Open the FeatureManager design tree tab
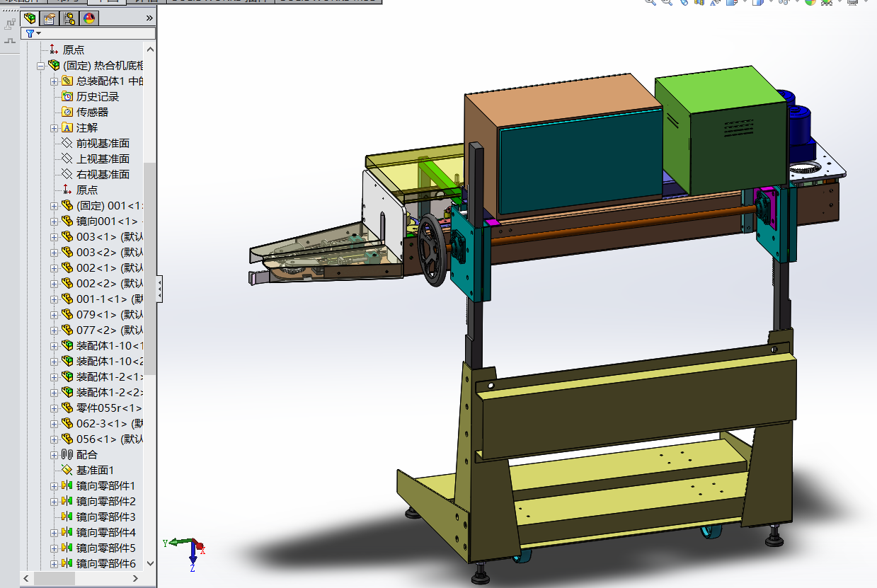The height and width of the screenshot is (588, 877). click(30, 18)
